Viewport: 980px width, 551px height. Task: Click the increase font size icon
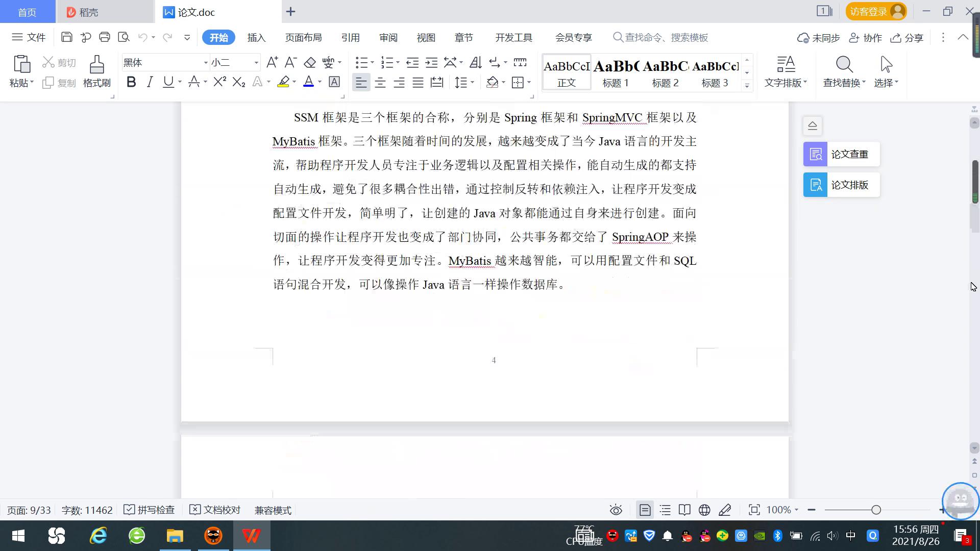click(x=272, y=63)
